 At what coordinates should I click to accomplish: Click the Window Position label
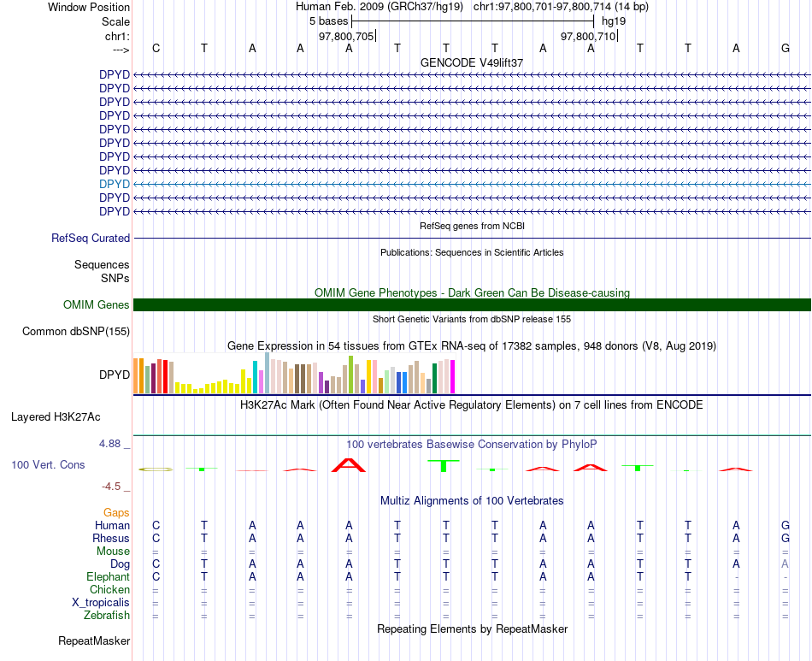point(89,7)
